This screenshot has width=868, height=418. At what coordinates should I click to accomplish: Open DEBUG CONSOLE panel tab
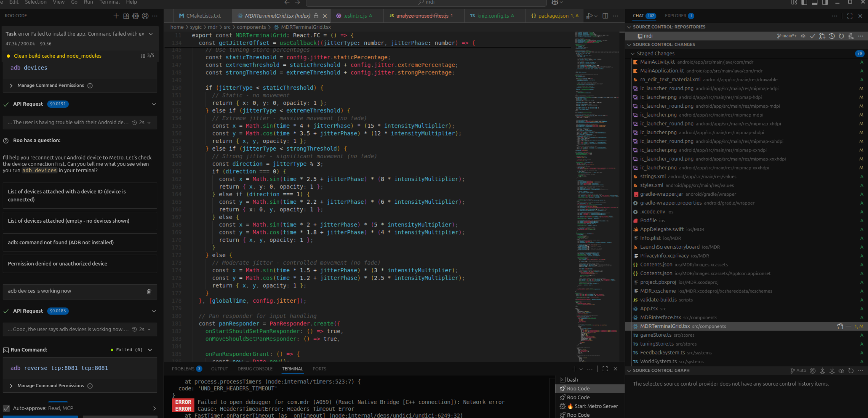pos(255,369)
